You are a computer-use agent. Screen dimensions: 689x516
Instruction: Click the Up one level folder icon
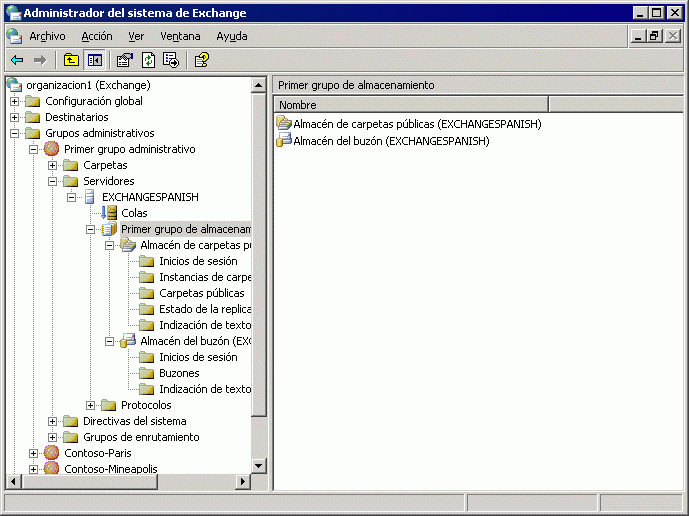pos(71,60)
